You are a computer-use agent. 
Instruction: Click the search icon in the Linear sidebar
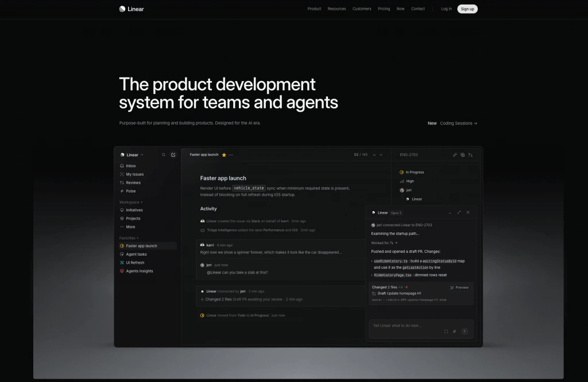click(164, 155)
